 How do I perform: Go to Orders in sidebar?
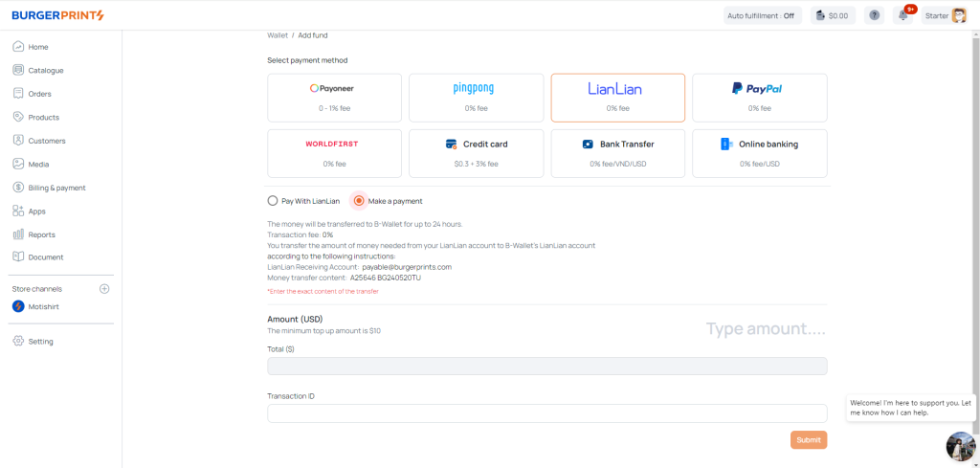pyautogui.click(x=39, y=94)
